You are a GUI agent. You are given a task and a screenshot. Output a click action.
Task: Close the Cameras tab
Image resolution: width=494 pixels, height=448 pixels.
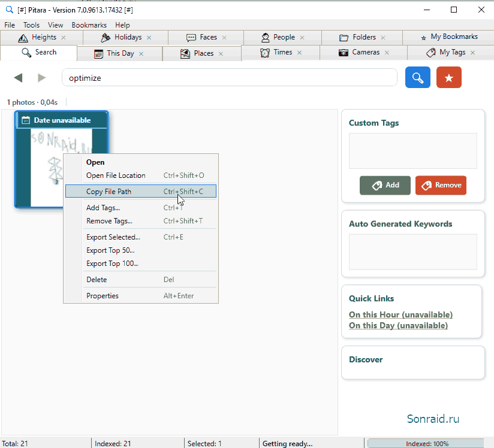387,53
